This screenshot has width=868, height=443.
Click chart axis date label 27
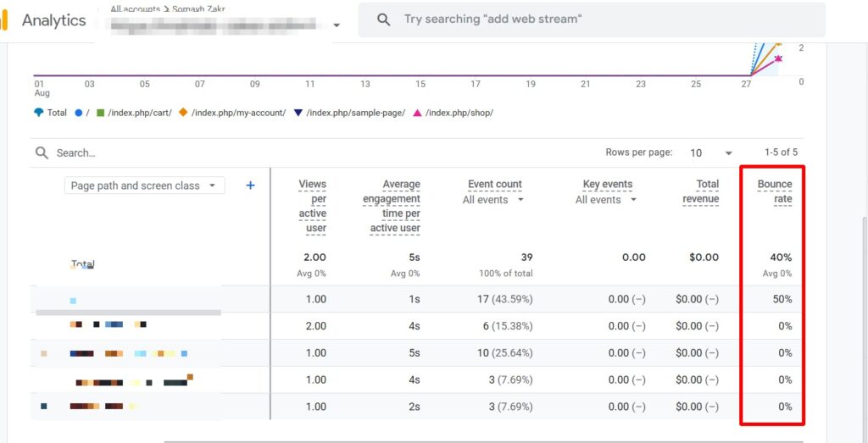pyautogui.click(x=746, y=85)
